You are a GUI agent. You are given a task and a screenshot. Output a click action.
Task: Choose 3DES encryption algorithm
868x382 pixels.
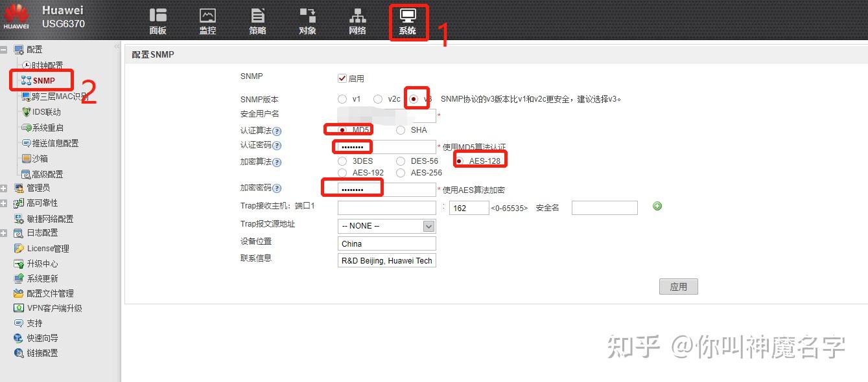pyautogui.click(x=342, y=161)
